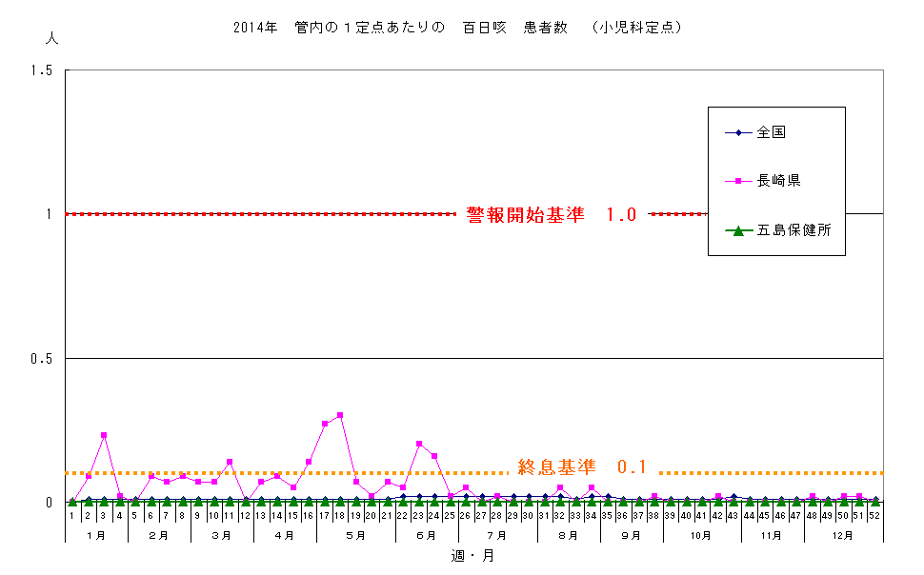Click the y-axis value 0.5
This screenshot has height=575, width=924.
[x=41, y=359]
